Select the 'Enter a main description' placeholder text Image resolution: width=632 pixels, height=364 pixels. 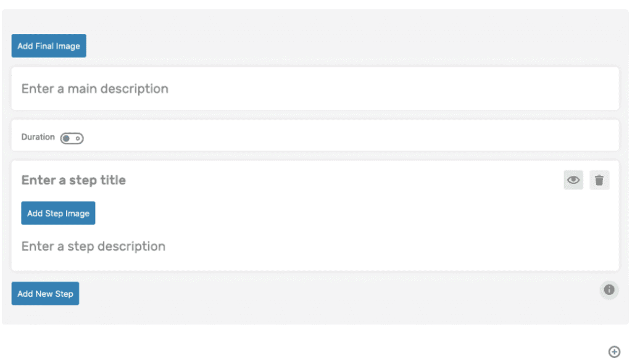(94, 89)
